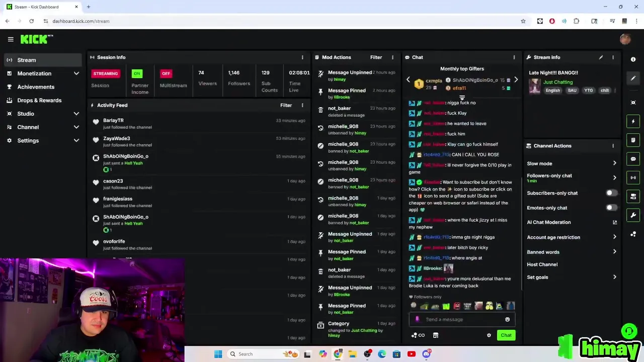The height and width of the screenshot is (362, 644).
Task: Open Chat panel options menu
Action: click(x=514, y=57)
